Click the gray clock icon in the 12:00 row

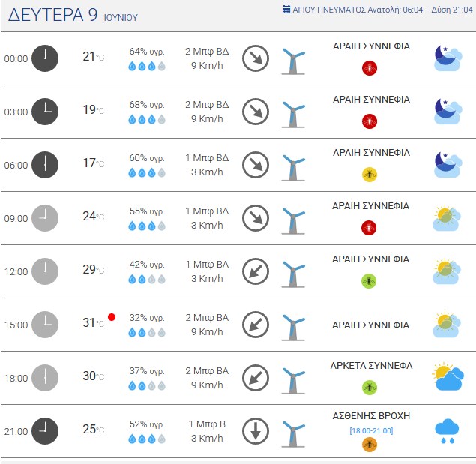pyautogui.click(x=45, y=271)
